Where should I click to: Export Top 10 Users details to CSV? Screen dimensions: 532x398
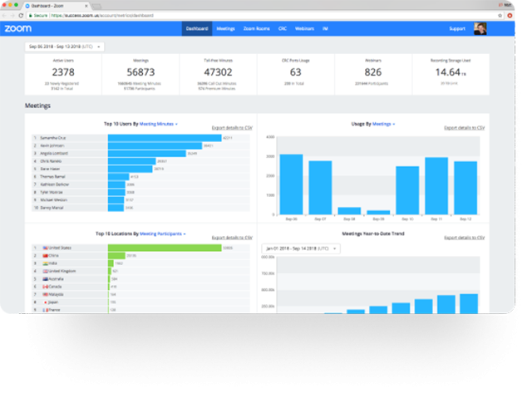(232, 128)
